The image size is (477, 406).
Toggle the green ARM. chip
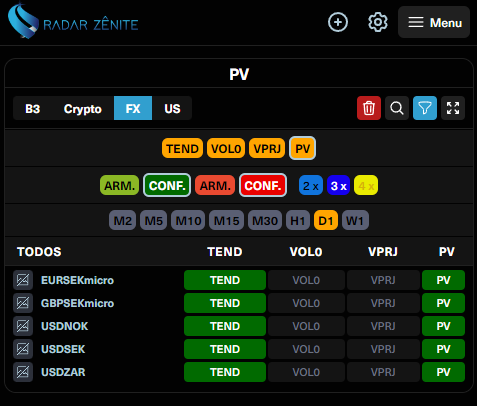119,185
